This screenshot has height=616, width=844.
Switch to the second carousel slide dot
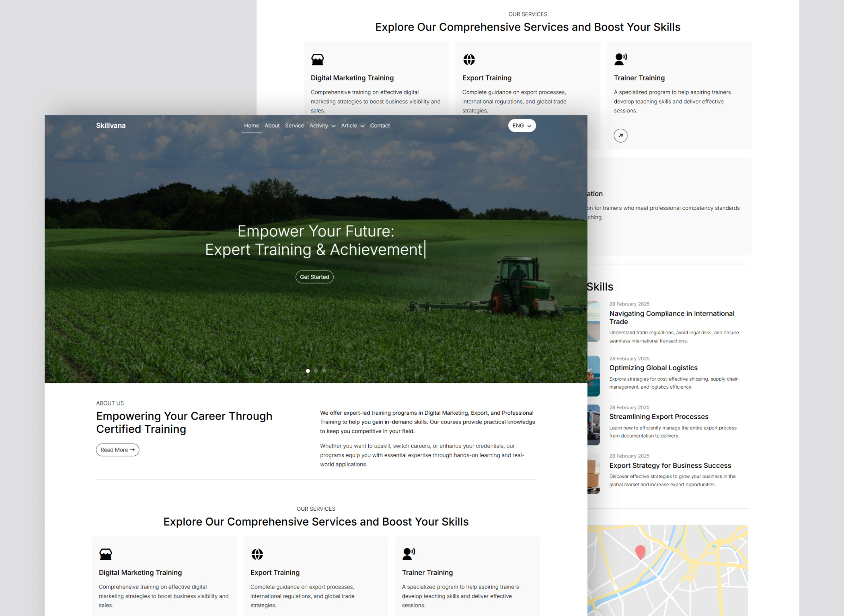click(316, 371)
